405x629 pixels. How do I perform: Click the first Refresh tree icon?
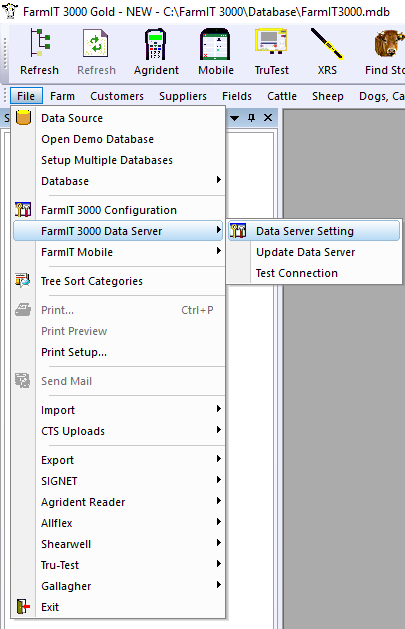coord(40,43)
